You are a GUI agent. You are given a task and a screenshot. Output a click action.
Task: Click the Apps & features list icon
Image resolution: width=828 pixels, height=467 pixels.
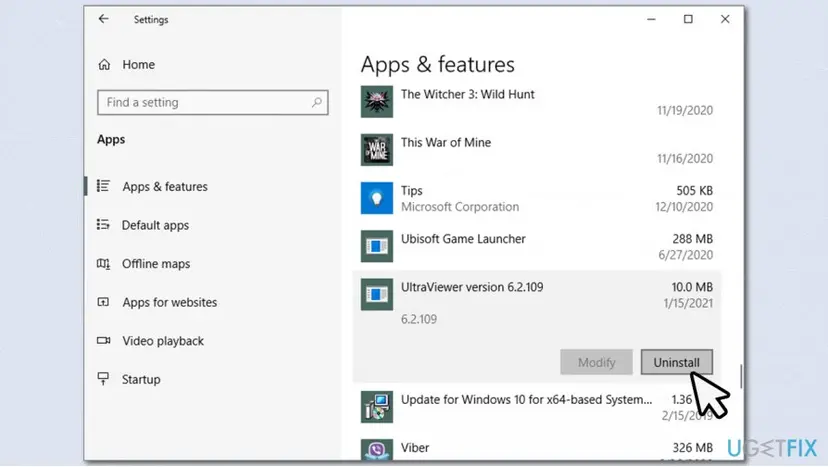[104, 186]
